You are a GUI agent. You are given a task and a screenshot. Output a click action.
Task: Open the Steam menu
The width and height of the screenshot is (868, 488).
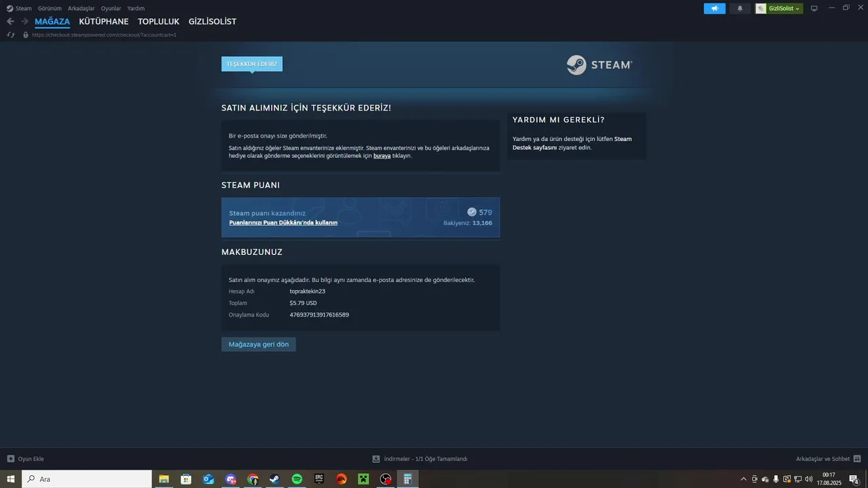24,8
